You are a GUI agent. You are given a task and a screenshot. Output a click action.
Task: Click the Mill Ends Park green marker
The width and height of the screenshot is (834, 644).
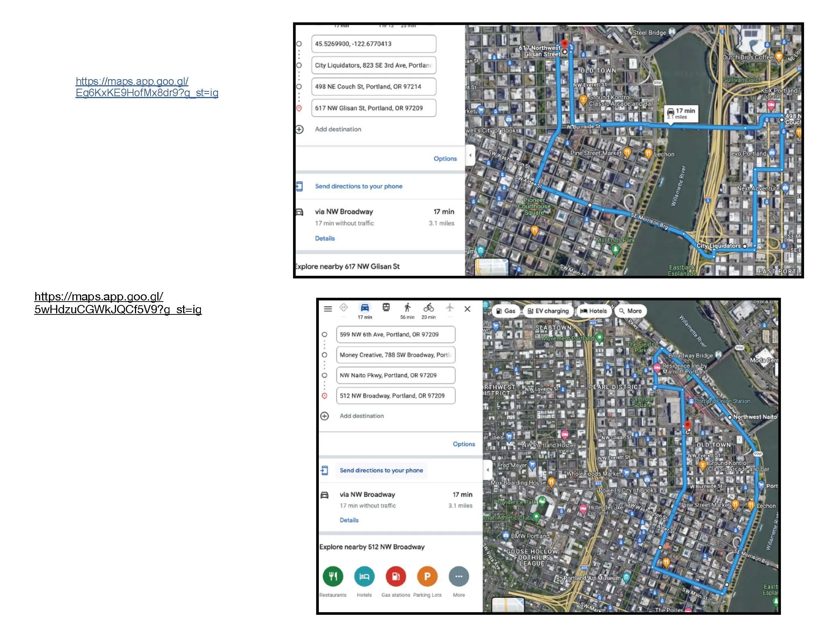coord(615,250)
